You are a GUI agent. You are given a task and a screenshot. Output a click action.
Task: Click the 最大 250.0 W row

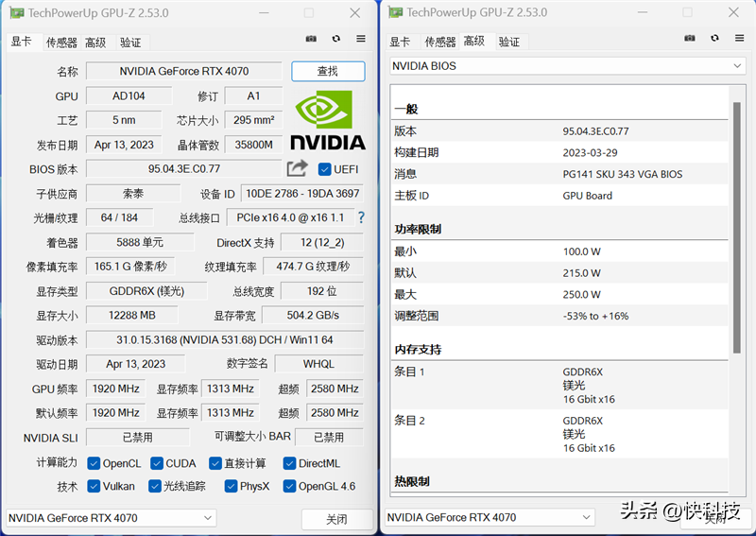pos(559,294)
